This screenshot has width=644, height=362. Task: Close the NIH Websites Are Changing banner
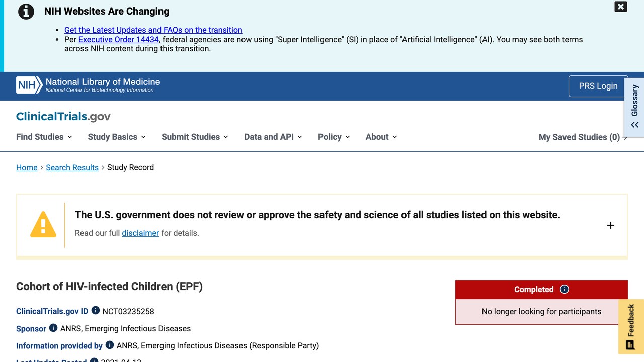coord(621,7)
